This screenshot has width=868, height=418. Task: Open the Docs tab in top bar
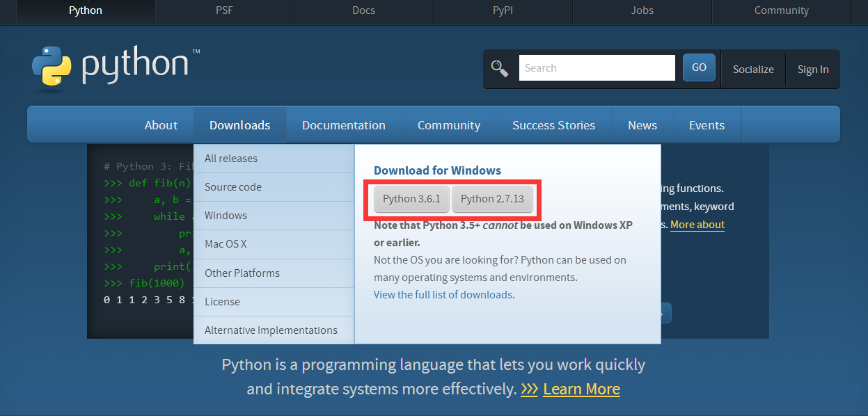tap(363, 10)
